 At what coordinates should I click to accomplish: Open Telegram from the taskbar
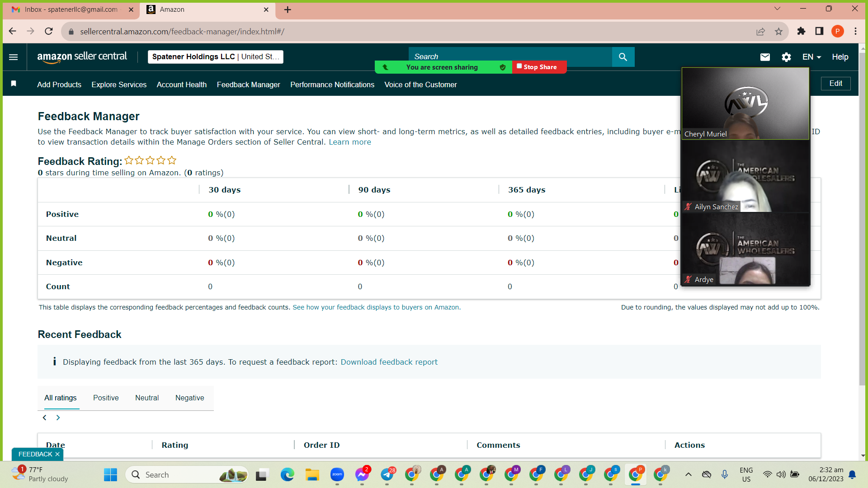(387, 475)
